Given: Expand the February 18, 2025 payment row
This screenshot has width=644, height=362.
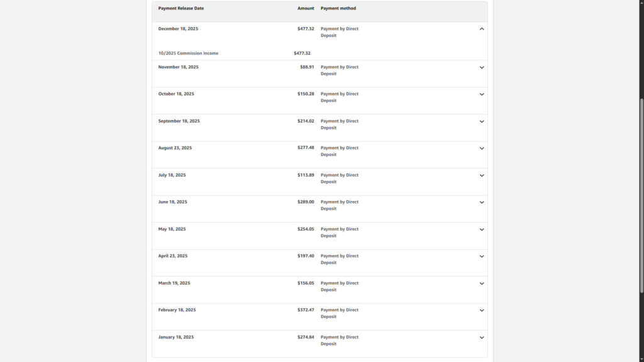Looking at the screenshot, I should [x=482, y=310].
